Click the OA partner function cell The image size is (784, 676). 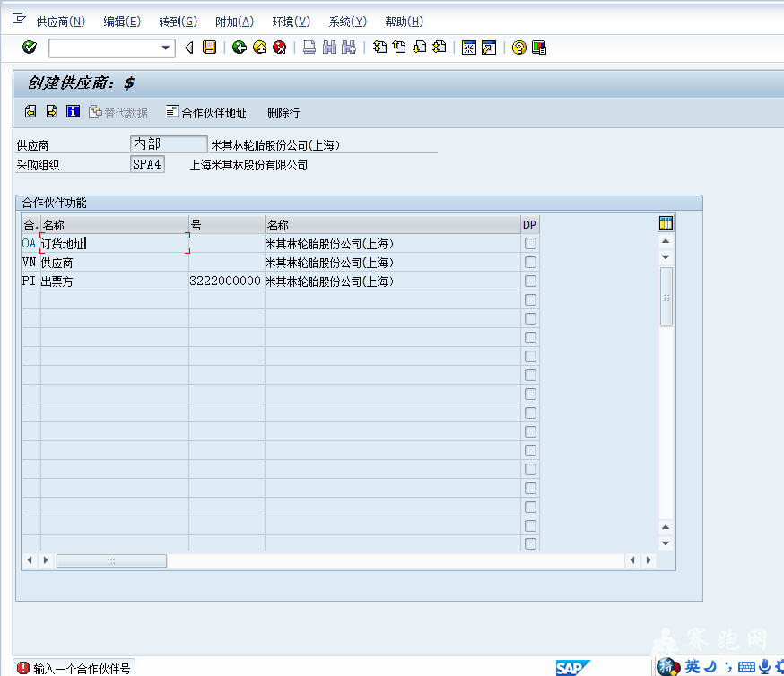30,243
